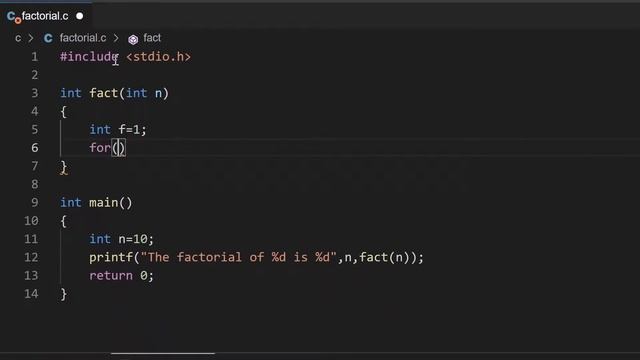Open the fact symbol breadcrumb
Screen dimensions: 640x360
(152, 38)
